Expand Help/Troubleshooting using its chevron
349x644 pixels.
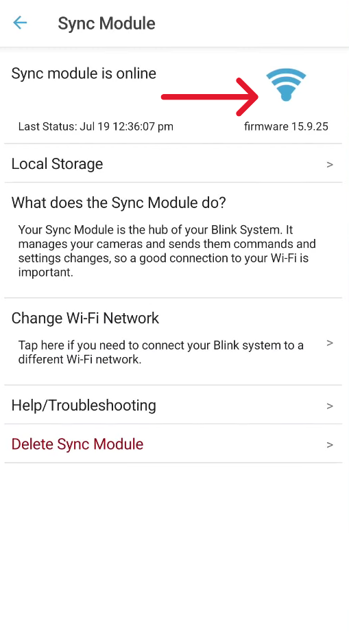tap(330, 406)
